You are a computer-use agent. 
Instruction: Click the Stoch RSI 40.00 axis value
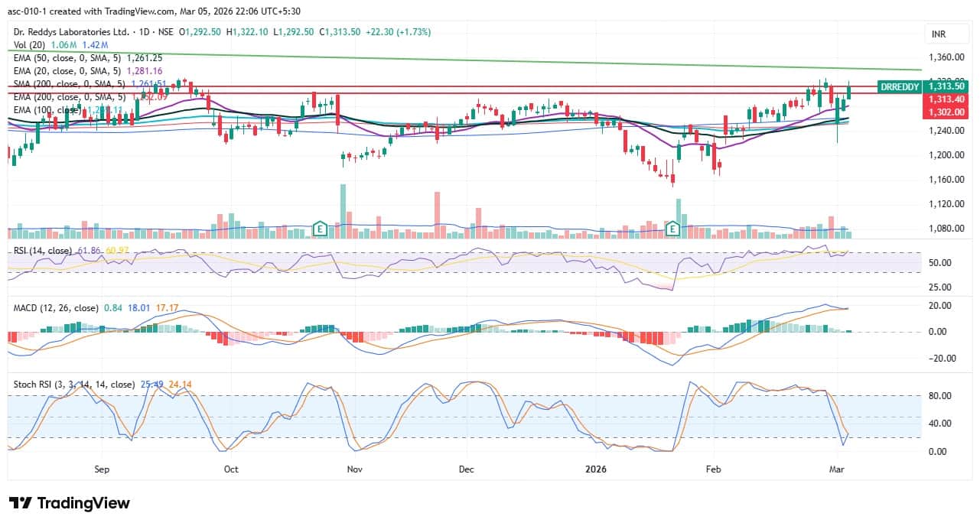940,424
